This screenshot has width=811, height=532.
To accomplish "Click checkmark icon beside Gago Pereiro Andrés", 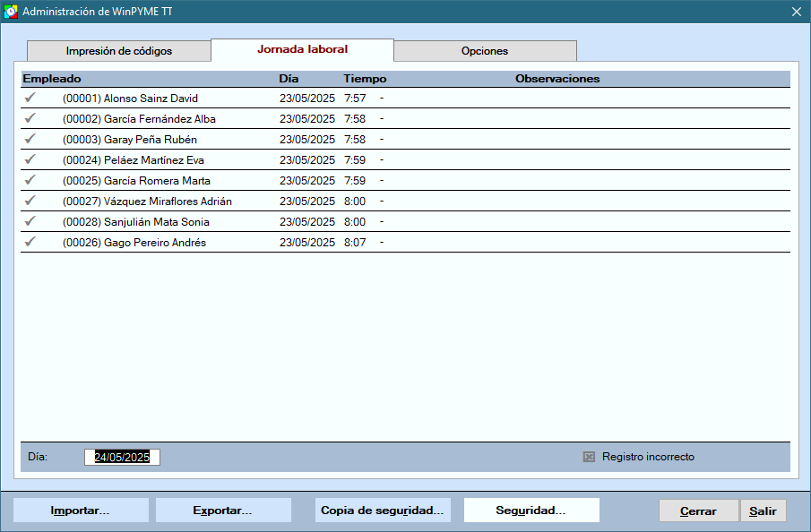I will click(x=30, y=242).
